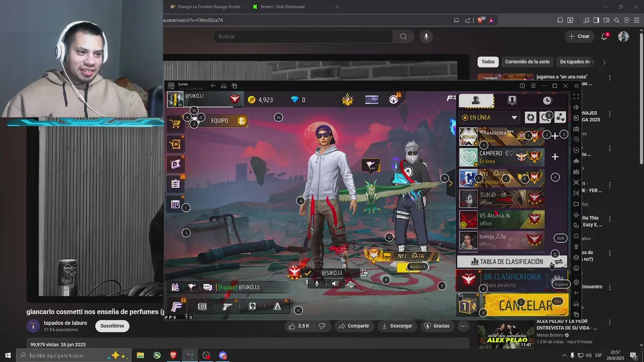This screenshot has width=644, height=362.
Task: Switch to the friends tab in panel
Action: tap(476, 101)
